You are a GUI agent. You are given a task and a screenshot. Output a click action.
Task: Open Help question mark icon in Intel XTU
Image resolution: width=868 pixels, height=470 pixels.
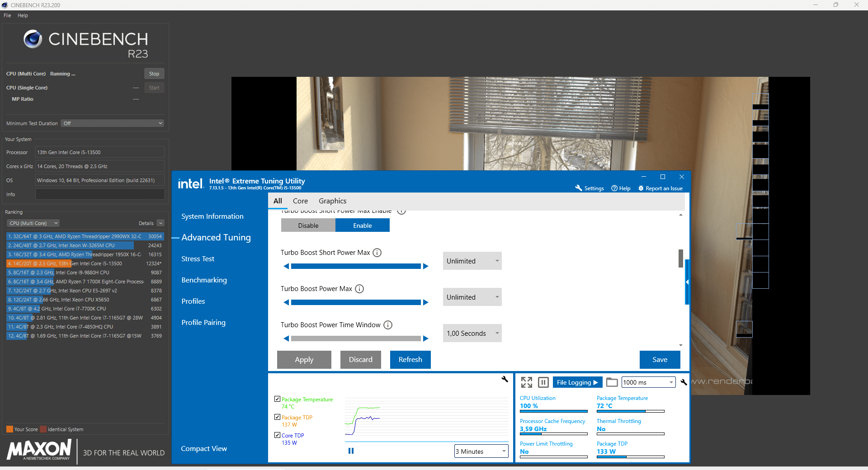pos(614,188)
